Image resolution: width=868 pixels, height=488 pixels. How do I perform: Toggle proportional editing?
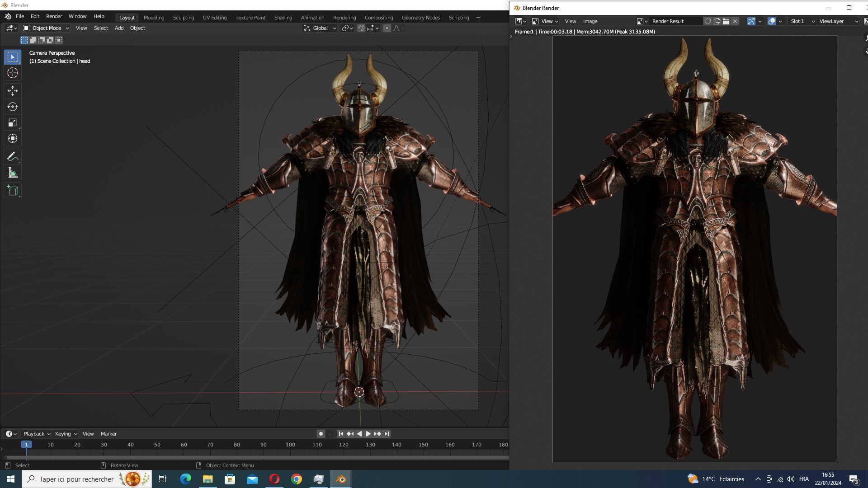[x=387, y=28]
